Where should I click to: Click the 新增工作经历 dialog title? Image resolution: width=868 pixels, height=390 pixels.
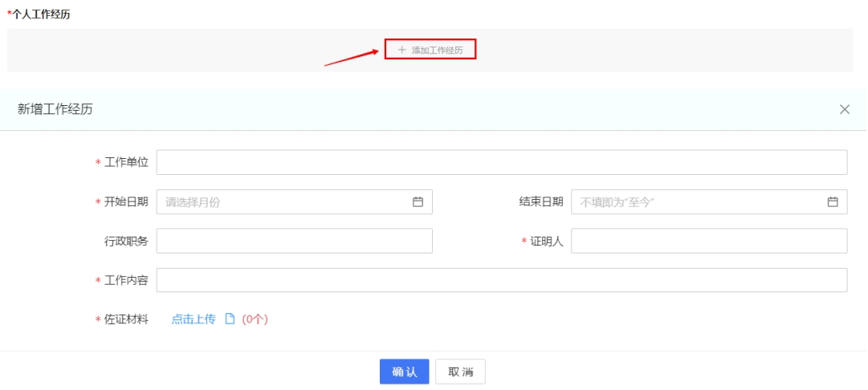[55, 109]
